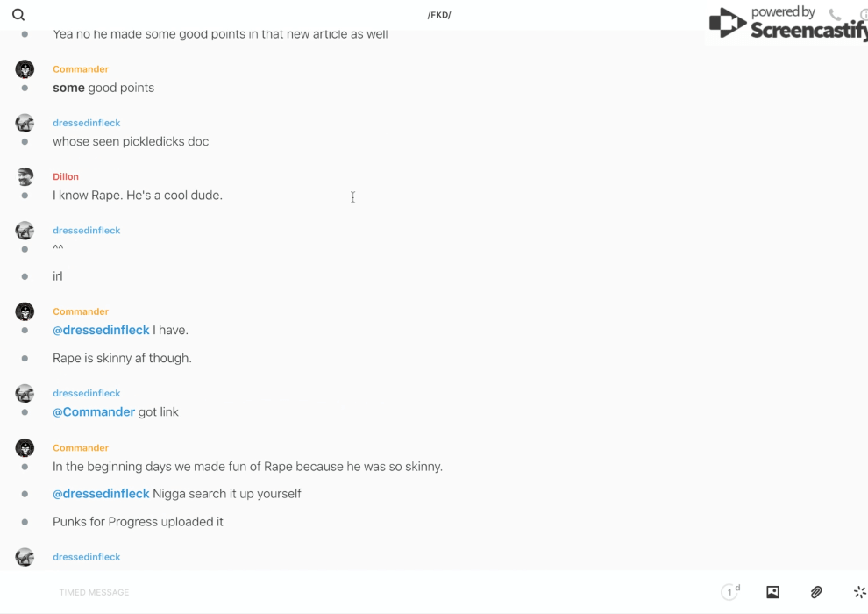Click the "Punks for Progress uploaded it" message
Screen dimensions: 868x614
click(x=138, y=521)
